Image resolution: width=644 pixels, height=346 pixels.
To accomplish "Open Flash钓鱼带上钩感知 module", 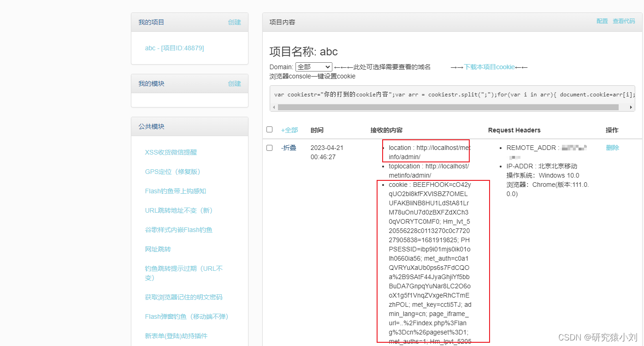I will pyautogui.click(x=176, y=191).
